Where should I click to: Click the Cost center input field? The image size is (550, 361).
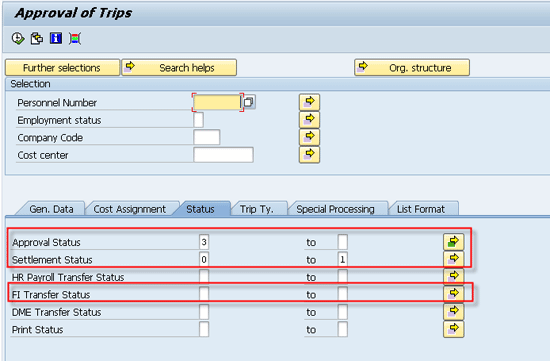(223, 155)
